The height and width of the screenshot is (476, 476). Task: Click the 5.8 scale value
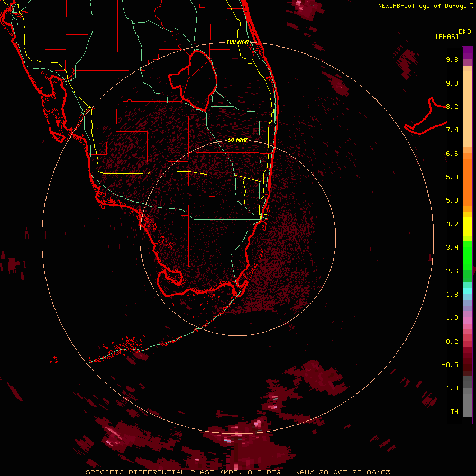click(452, 177)
